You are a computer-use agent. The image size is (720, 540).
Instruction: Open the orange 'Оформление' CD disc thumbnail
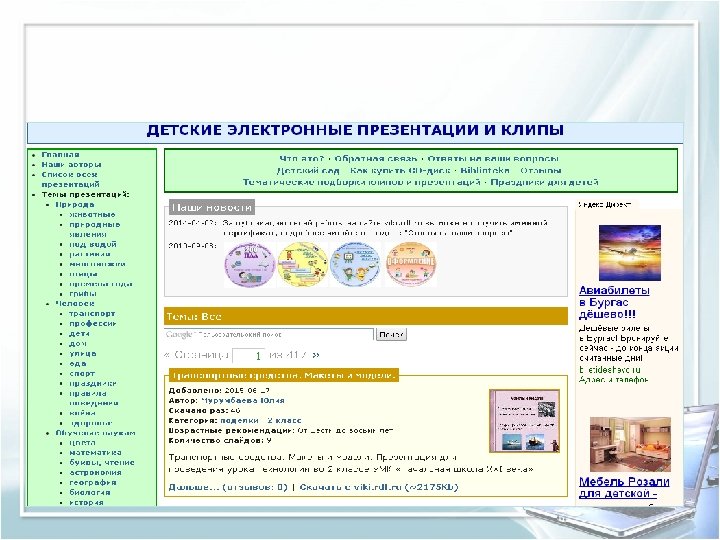tap(411, 264)
